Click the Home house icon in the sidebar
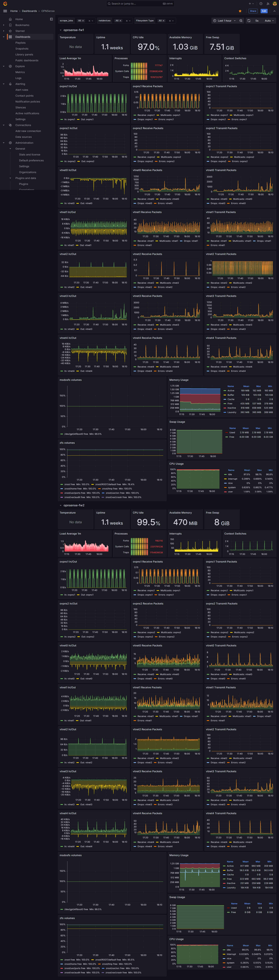Image resolution: width=279 pixels, height=980 pixels. (x=10, y=19)
